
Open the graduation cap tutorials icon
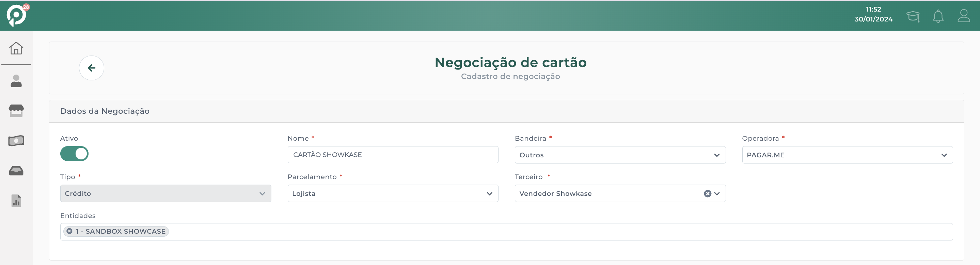click(x=913, y=16)
